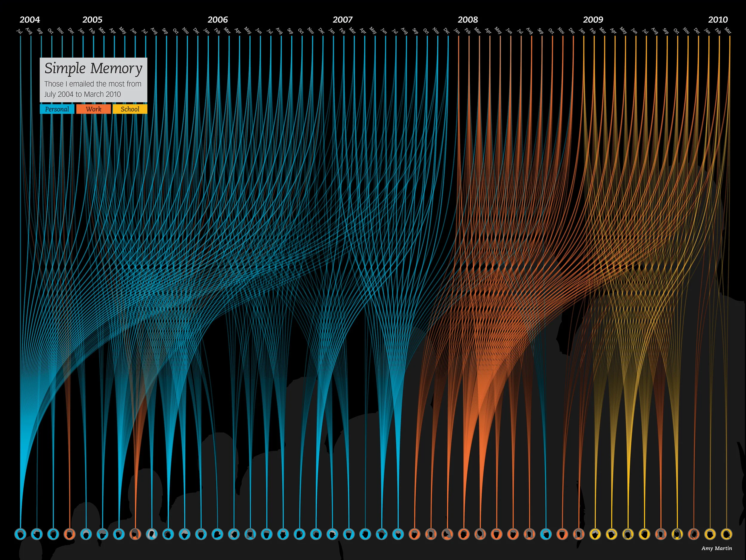The height and width of the screenshot is (560, 746).
Task: Click the second-to-last yellow avatar circle
Action: (710, 534)
